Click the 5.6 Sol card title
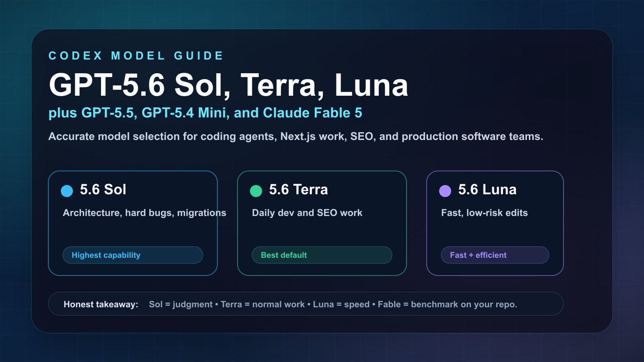 coord(103,189)
